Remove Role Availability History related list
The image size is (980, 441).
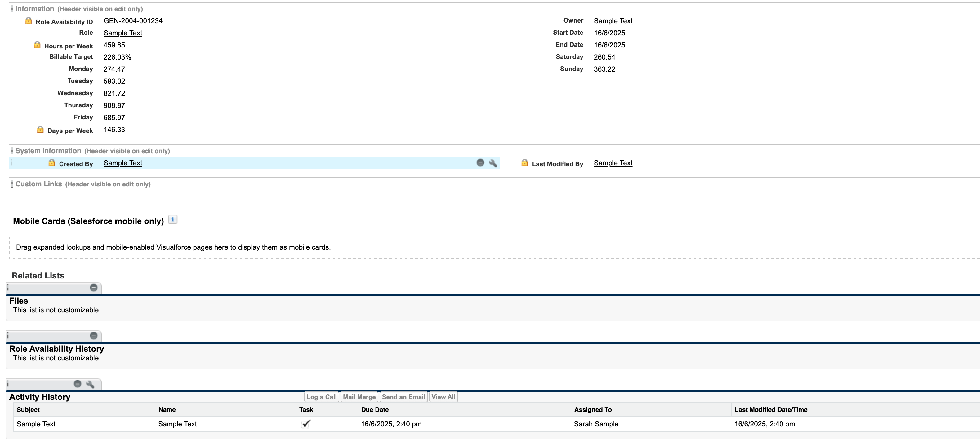click(94, 336)
